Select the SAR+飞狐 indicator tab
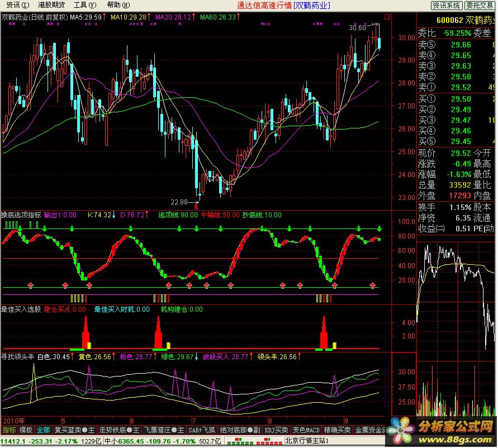 [202, 430]
